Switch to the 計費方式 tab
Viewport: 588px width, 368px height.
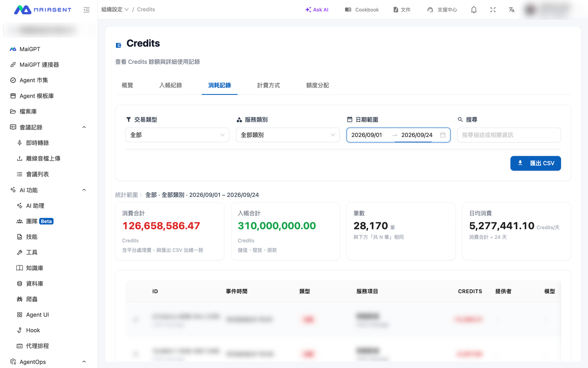click(269, 85)
